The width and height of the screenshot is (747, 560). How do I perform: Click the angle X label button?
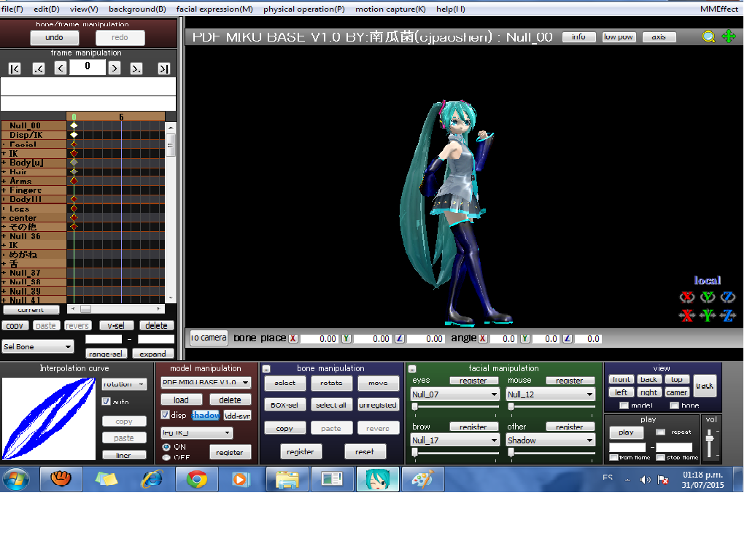click(483, 338)
